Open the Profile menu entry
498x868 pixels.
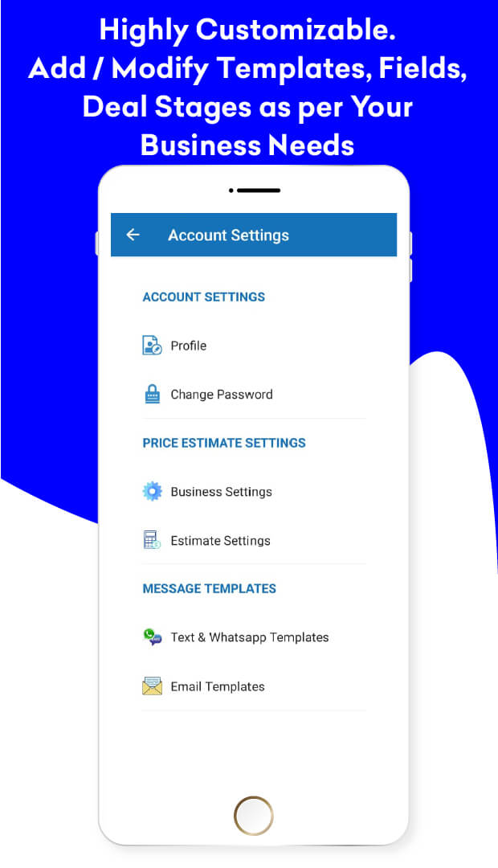tap(254, 346)
